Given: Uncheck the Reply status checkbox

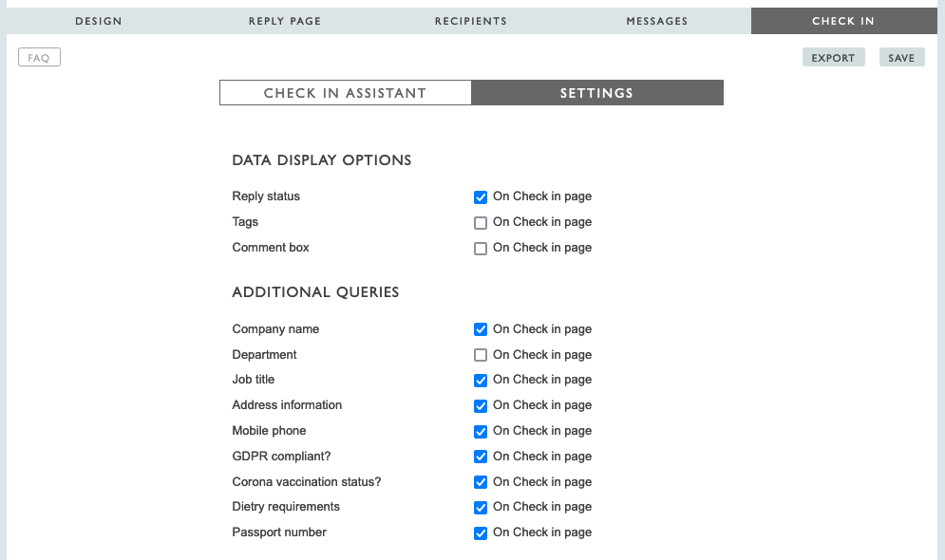Looking at the screenshot, I should pyautogui.click(x=481, y=197).
